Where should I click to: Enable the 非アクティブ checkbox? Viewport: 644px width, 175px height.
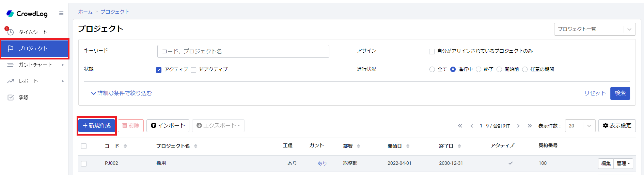[193, 70]
